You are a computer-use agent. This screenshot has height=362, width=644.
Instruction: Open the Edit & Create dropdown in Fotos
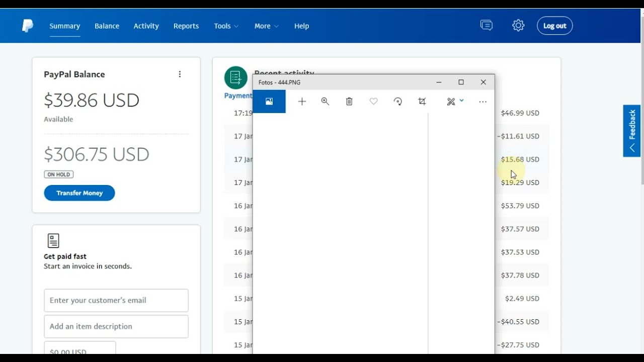455,102
